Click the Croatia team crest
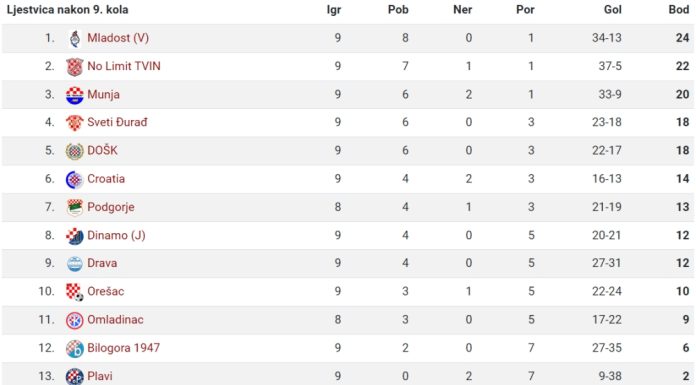This screenshot has width=696, height=385. coord(75,179)
